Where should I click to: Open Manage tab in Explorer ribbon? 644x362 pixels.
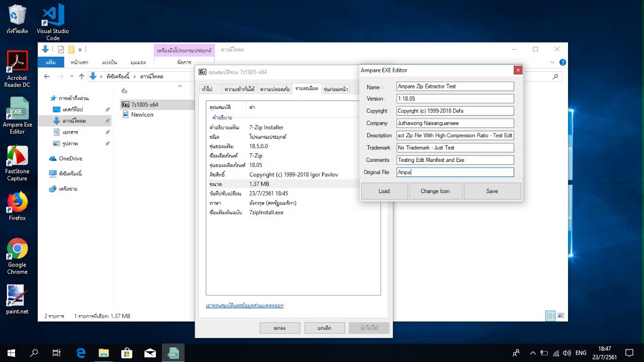click(184, 62)
